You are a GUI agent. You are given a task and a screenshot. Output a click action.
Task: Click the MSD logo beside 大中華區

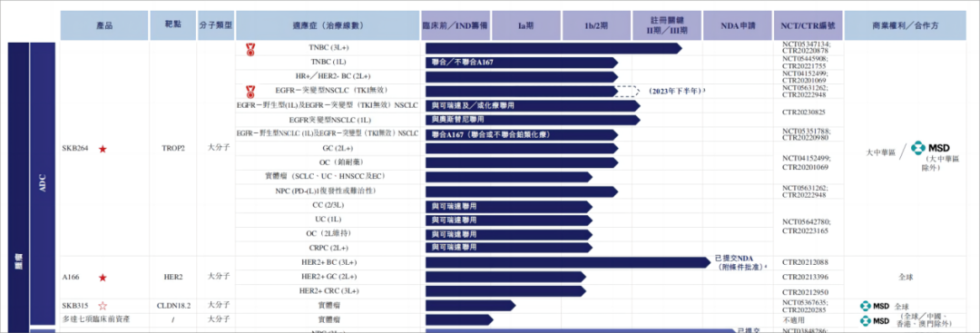coord(931,148)
